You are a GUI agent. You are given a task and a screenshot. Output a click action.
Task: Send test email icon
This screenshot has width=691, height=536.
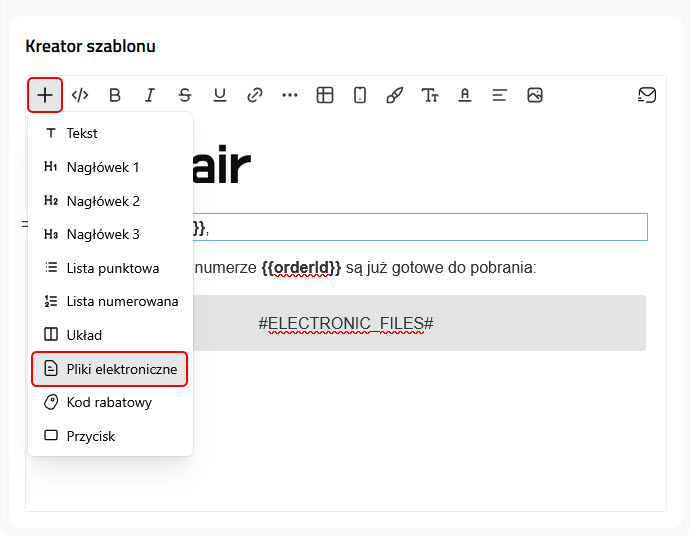[x=647, y=95]
